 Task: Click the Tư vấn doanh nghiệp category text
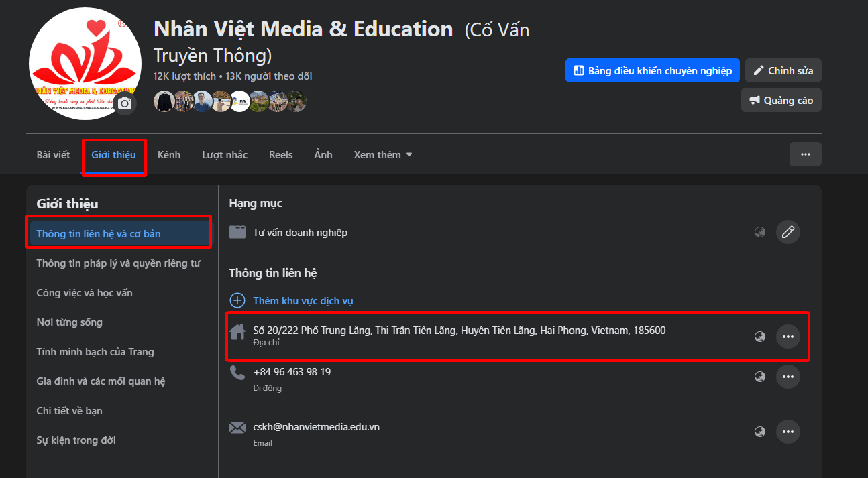300,233
